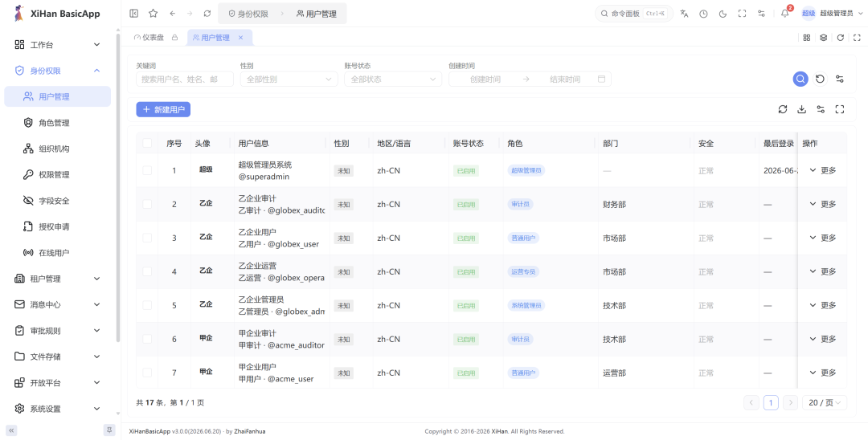Focus the 关键词 search input
The width and height of the screenshot is (868, 440).
click(x=185, y=79)
